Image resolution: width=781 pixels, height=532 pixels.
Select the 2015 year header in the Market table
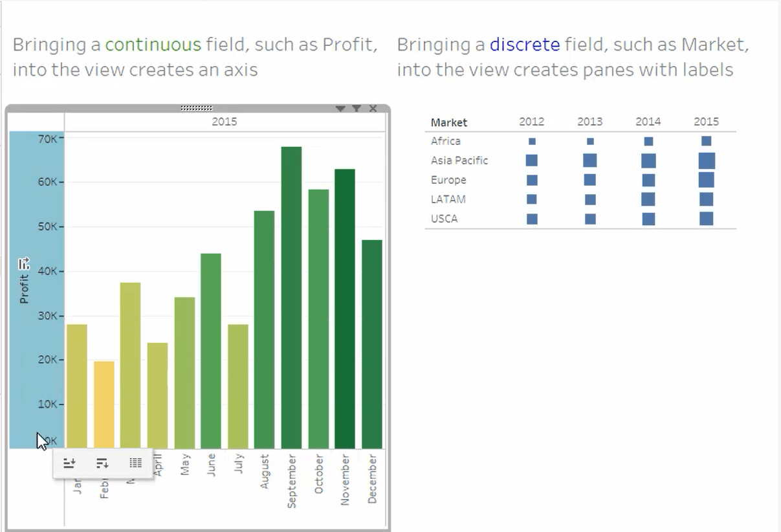[707, 121]
